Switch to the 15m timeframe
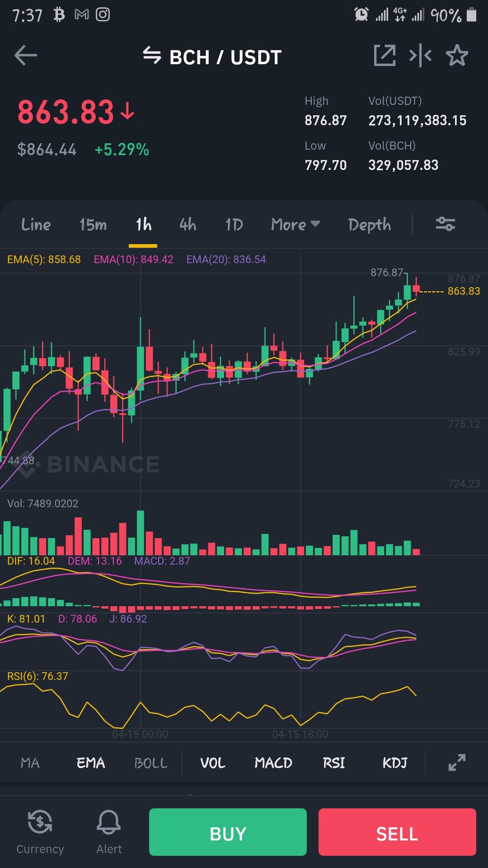The image size is (488, 868). 93,224
